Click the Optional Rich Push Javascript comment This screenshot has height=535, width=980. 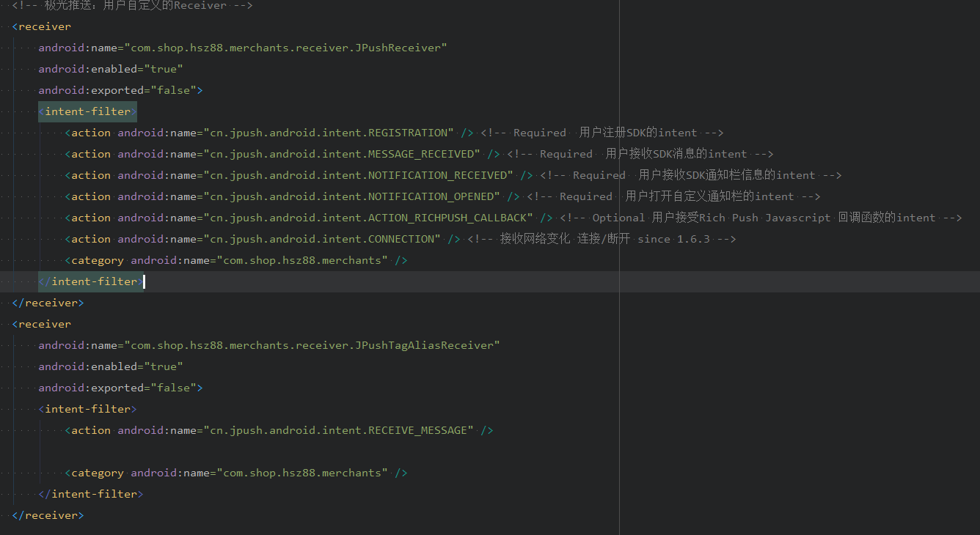pos(760,218)
